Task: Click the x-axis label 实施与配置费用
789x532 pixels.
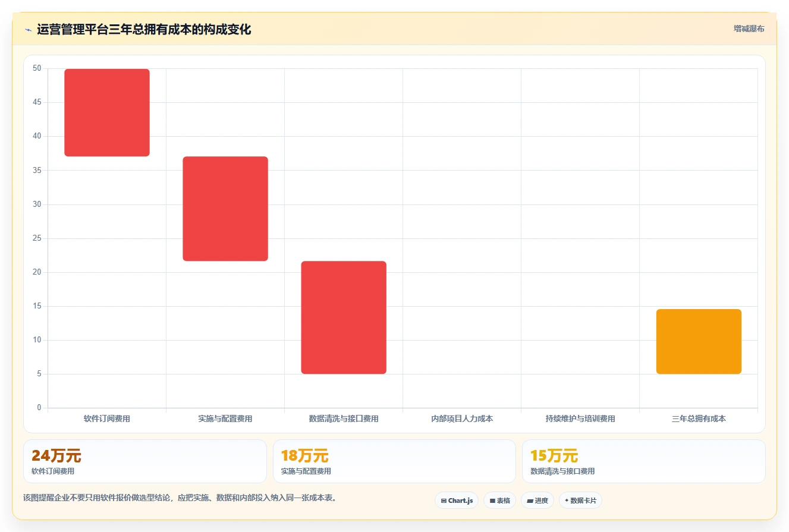Action: [225, 418]
